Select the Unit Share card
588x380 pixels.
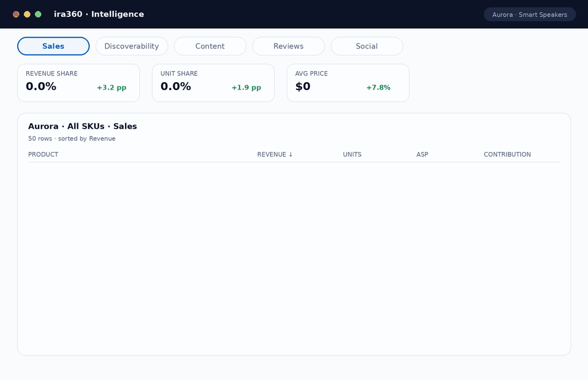pos(213,83)
